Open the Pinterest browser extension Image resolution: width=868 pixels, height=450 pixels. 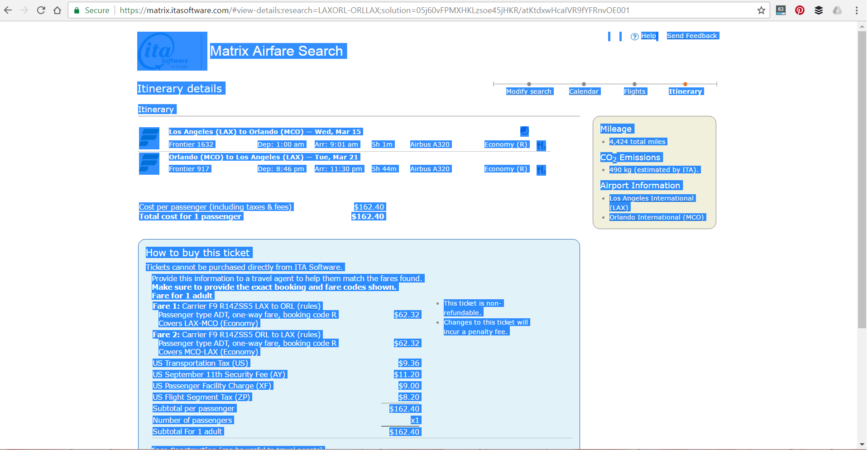[800, 10]
